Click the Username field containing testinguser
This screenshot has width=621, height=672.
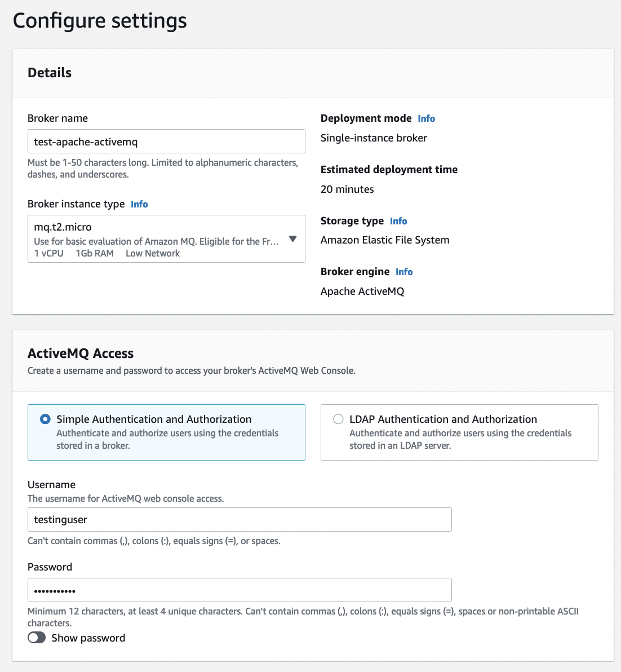pos(239,519)
